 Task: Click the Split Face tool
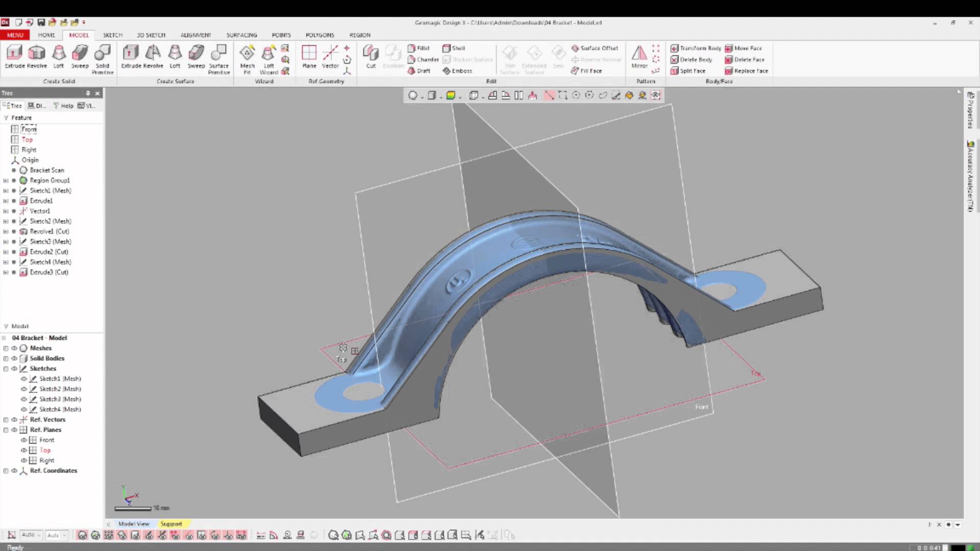(x=688, y=71)
